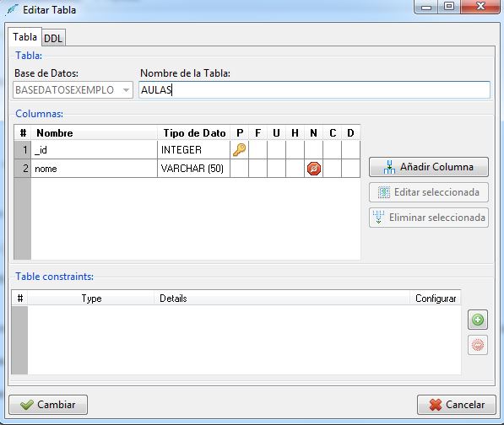
Task: Select the Tabla tab
Action: pyautogui.click(x=24, y=36)
